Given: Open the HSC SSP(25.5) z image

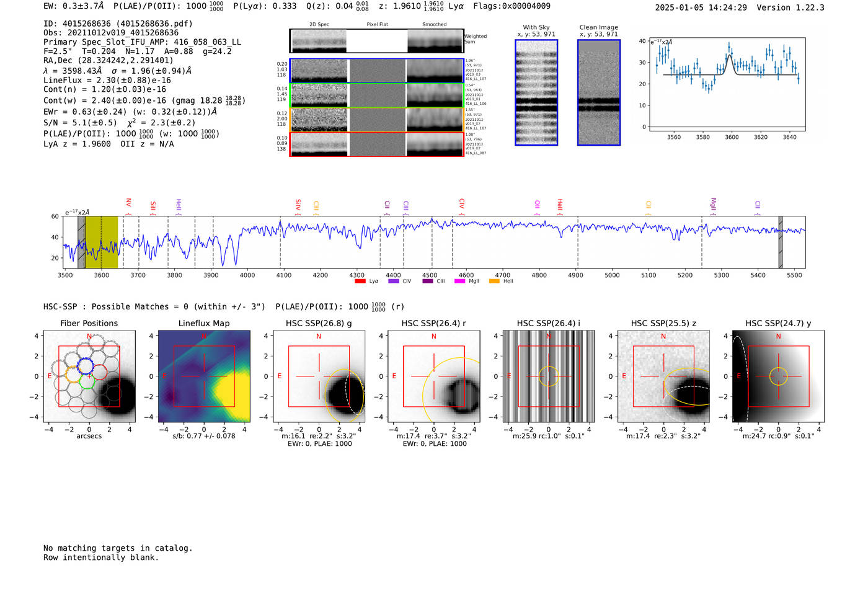Looking at the screenshot, I should click(663, 376).
